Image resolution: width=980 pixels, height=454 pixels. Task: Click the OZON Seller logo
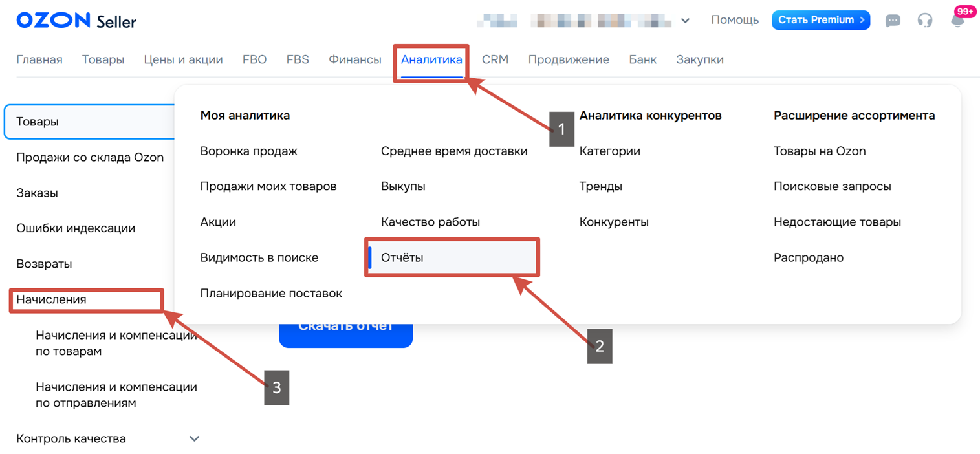(76, 21)
